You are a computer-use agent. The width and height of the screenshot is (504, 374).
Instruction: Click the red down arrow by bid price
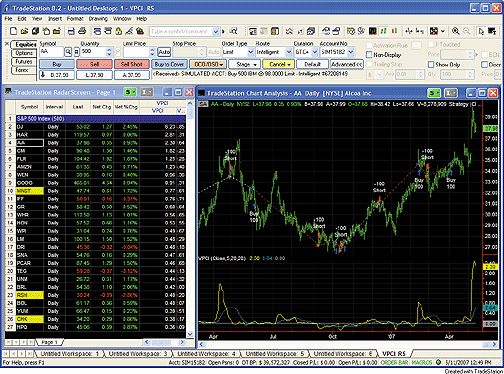[43, 75]
